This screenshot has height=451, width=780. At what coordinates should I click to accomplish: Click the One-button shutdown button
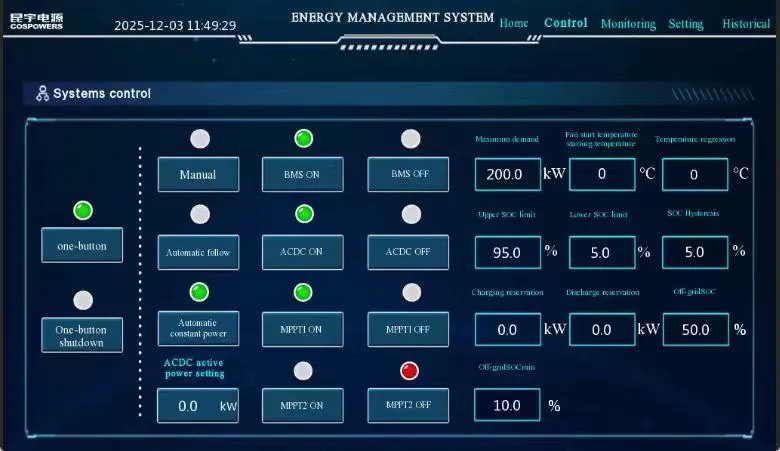[x=82, y=335]
